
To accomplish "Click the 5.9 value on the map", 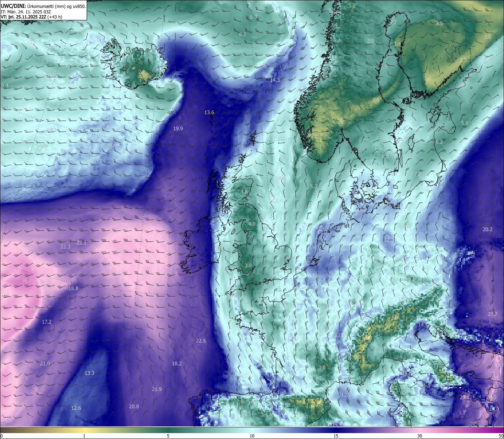I will coord(465,123).
